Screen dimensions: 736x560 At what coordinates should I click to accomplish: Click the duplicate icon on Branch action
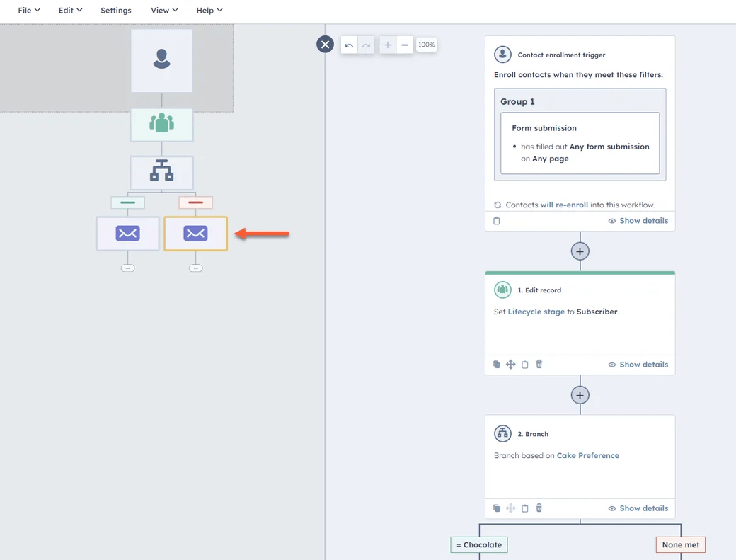(497, 508)
